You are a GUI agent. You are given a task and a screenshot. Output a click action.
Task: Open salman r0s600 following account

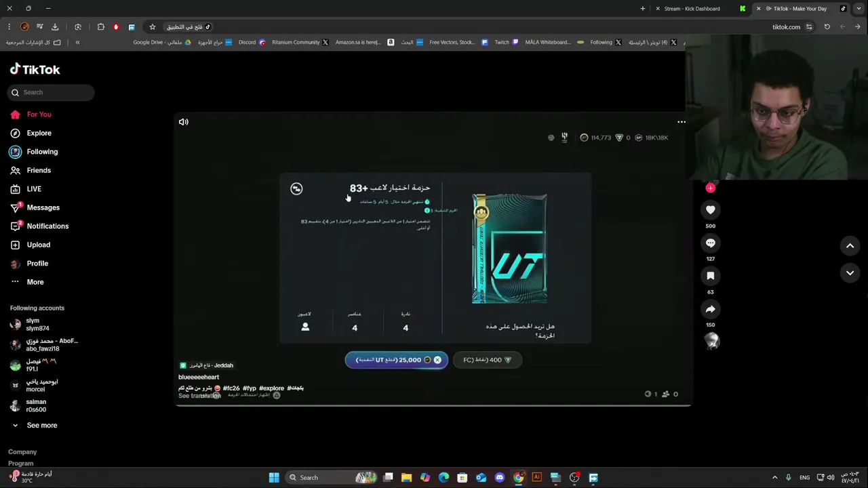tap(28, 406)
